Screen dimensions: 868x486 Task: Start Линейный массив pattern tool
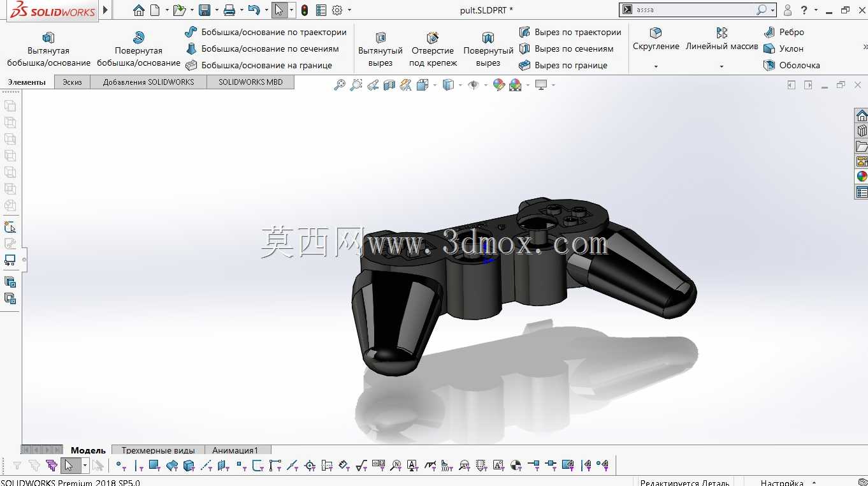pos(721,40)
